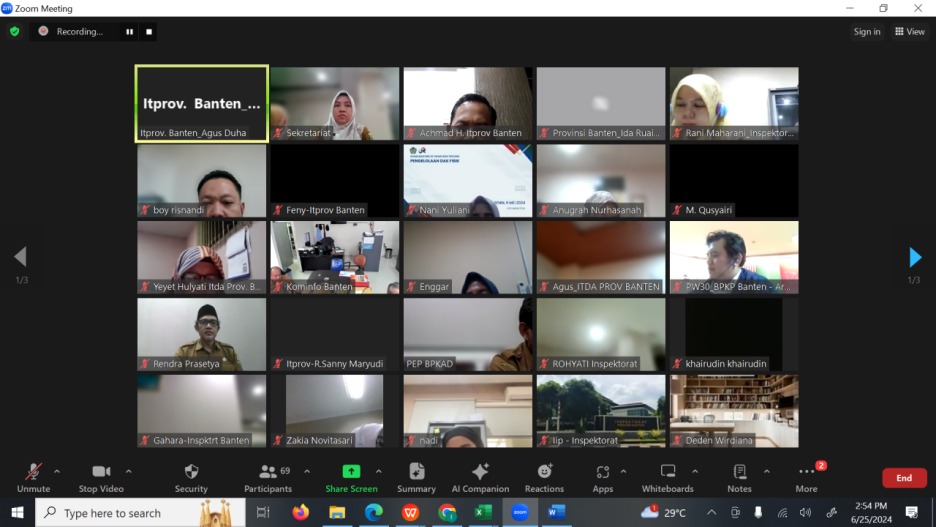Open the meeting Summary tool
Screen dimensions: 936x527
[416, 472]
